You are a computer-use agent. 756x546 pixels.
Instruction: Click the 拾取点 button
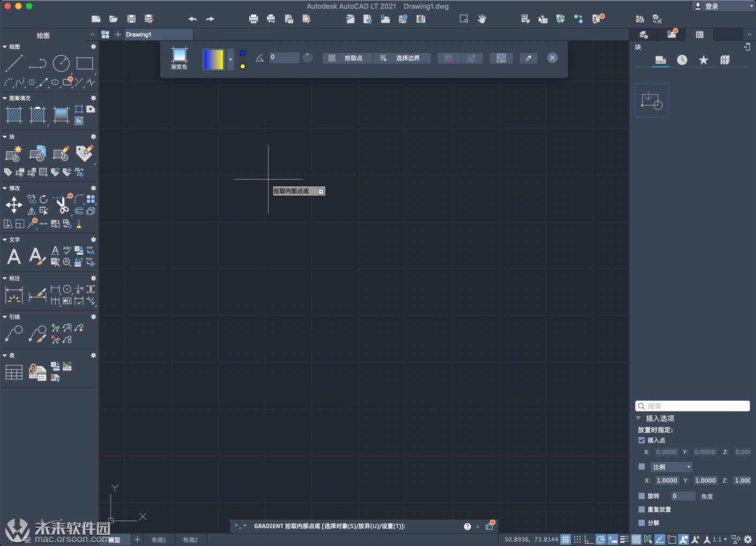346,58
